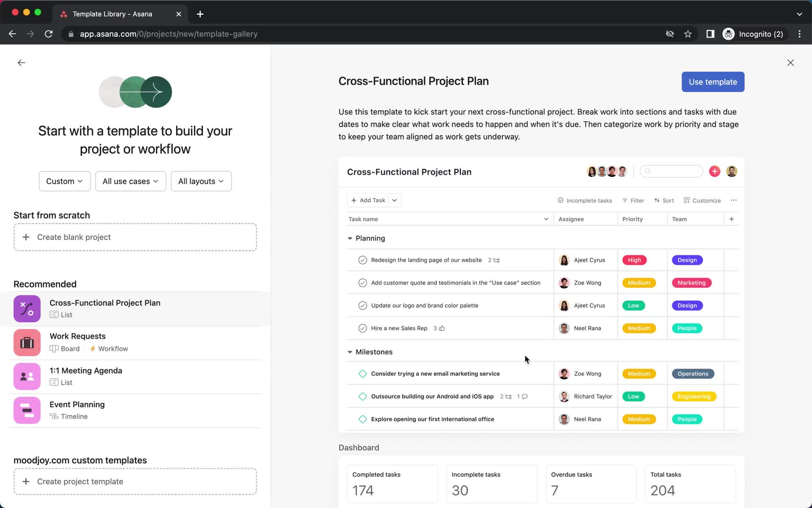Select Work Requests template item
Viewport: 812px width, 508px height.
coord(135,342)
